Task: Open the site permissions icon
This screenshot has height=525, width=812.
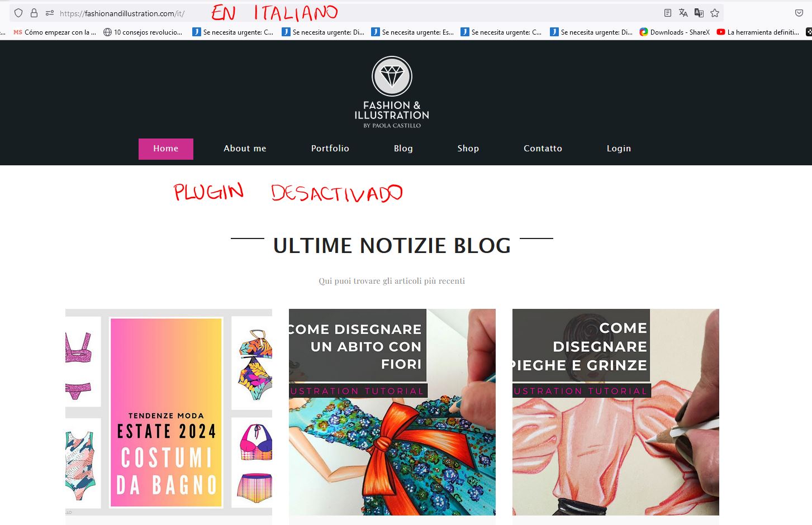Action: [x=50, y=13]
